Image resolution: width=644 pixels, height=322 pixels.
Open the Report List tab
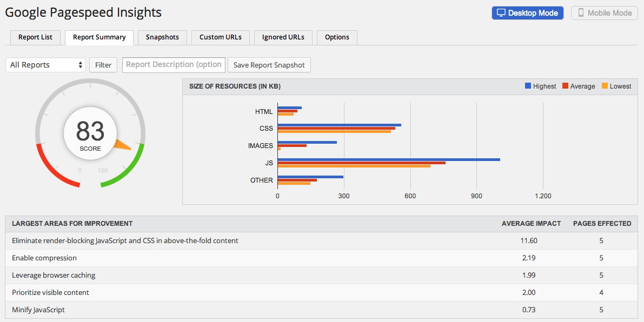coord(35,37)
